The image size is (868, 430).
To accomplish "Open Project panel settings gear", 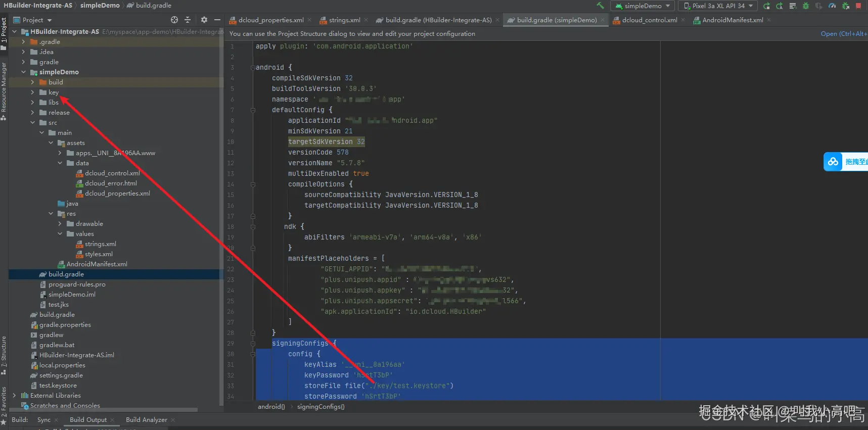I will coord(204,20).
